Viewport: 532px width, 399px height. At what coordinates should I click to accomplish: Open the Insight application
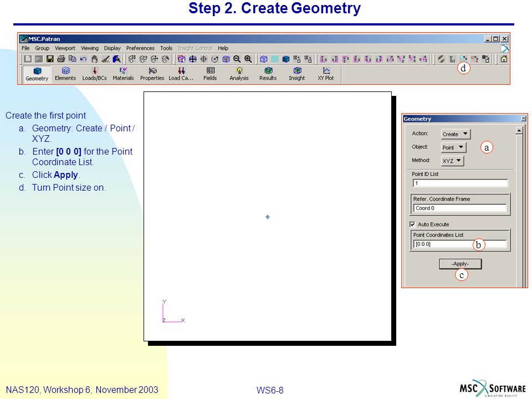[297, 74]
